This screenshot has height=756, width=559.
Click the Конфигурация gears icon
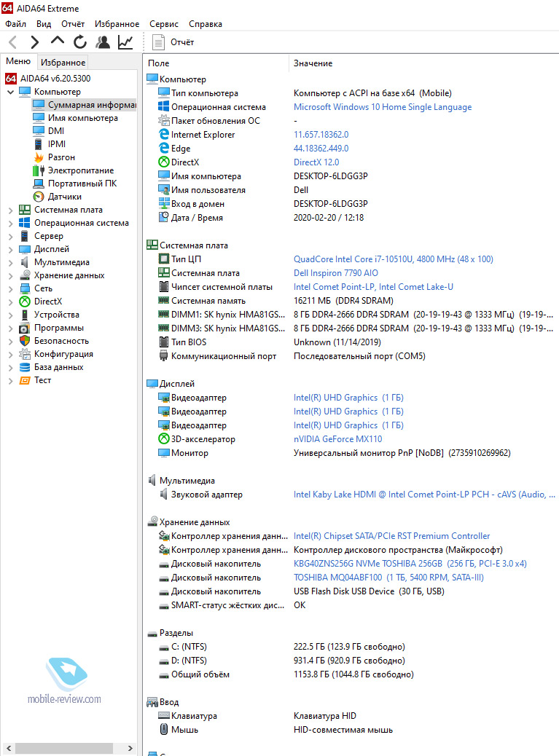click(x=25, y=354)
